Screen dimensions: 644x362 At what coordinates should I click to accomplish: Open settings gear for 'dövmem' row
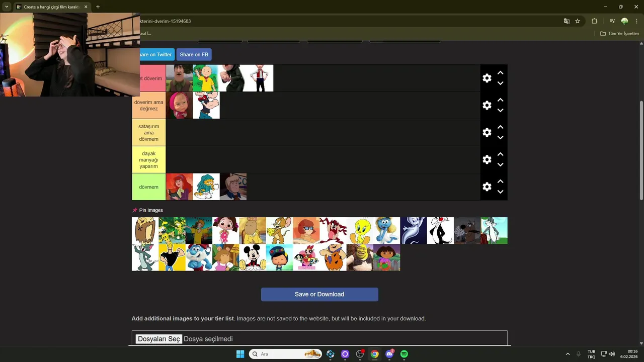[487, 187]
